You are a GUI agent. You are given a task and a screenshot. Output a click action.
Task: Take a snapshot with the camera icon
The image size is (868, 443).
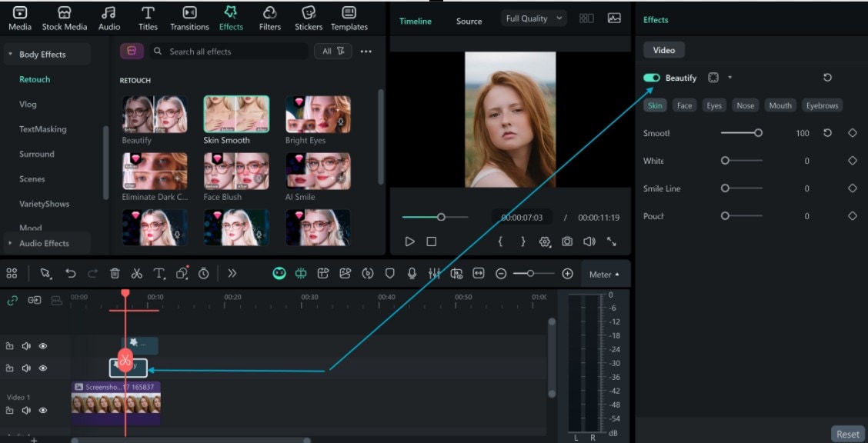567,241
